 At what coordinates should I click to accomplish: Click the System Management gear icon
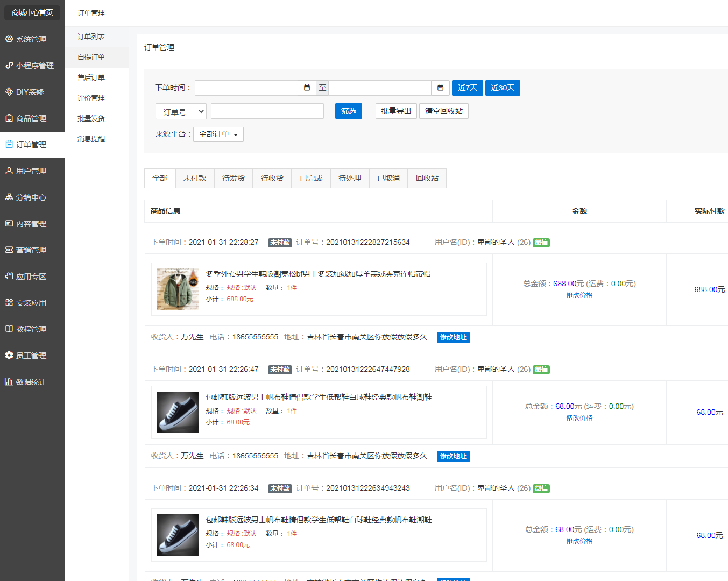(9, 39)
